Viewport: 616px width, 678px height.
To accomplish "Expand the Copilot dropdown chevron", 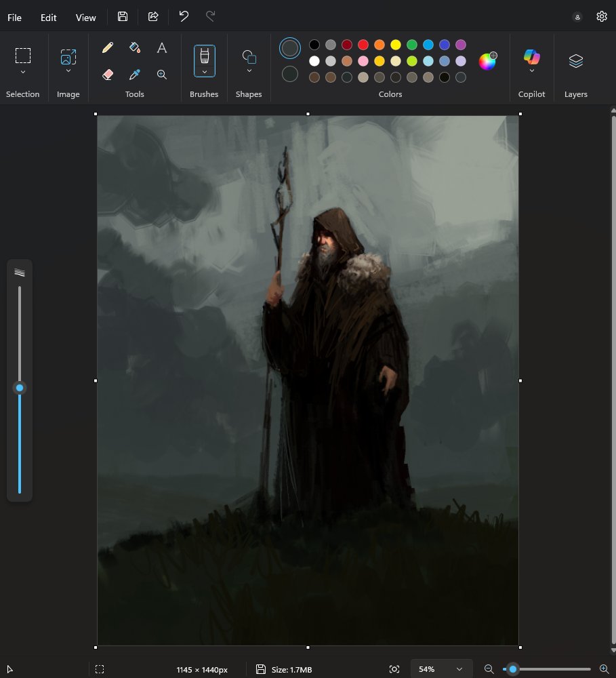I will coord(532,71).
